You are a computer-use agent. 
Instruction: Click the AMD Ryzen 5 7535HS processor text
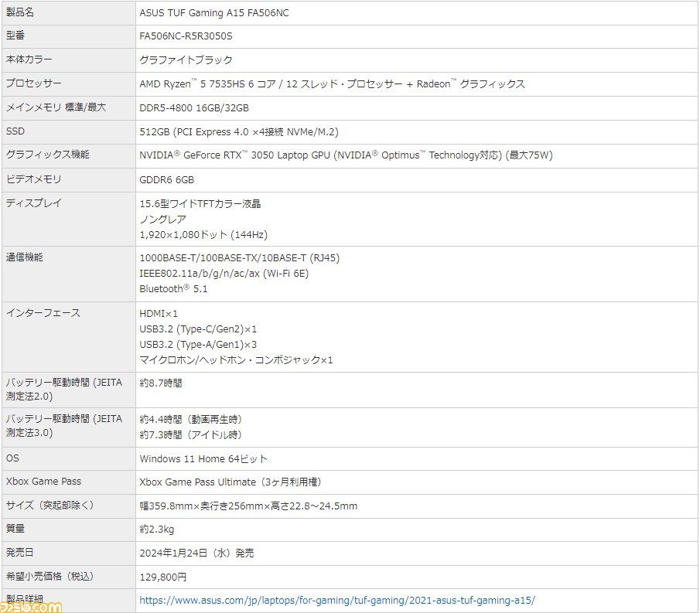pyautogui.click(x=332, y=84)
